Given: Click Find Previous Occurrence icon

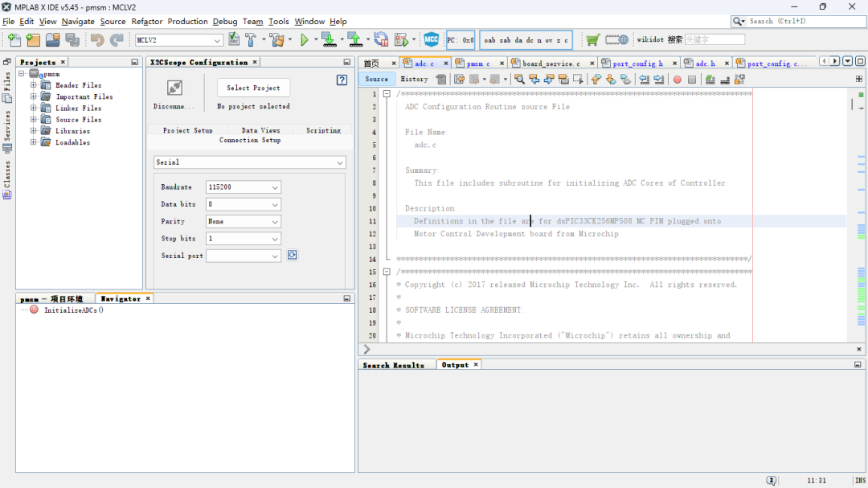Looking at the screenshot, I should (x=534, y=80).
